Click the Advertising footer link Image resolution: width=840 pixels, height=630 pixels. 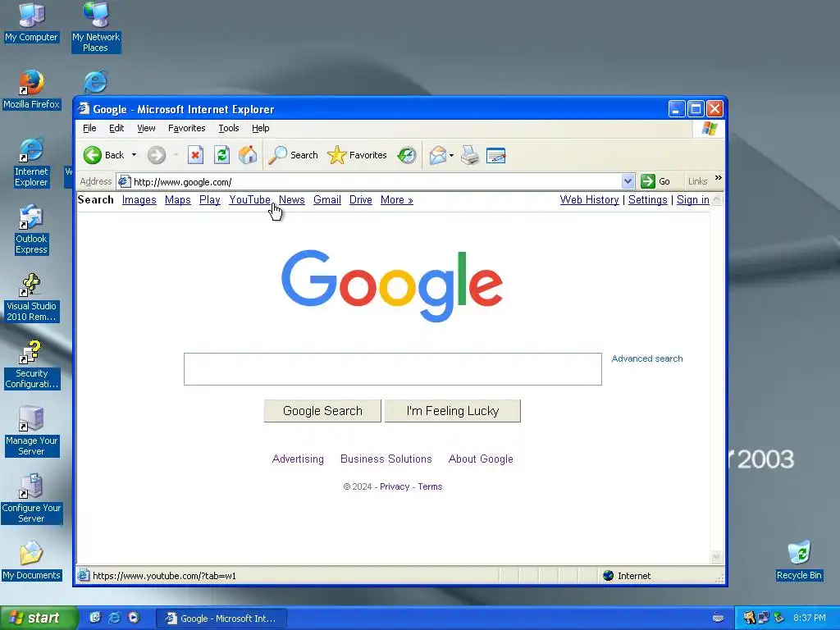pyautogui.click(x=298, y=459)
